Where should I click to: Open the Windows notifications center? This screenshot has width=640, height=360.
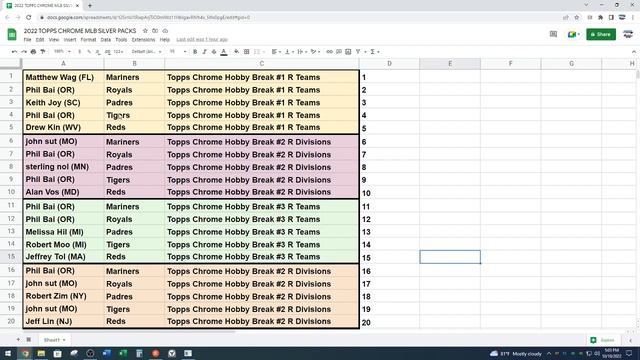pyautogui.click(x=629, y=353)
